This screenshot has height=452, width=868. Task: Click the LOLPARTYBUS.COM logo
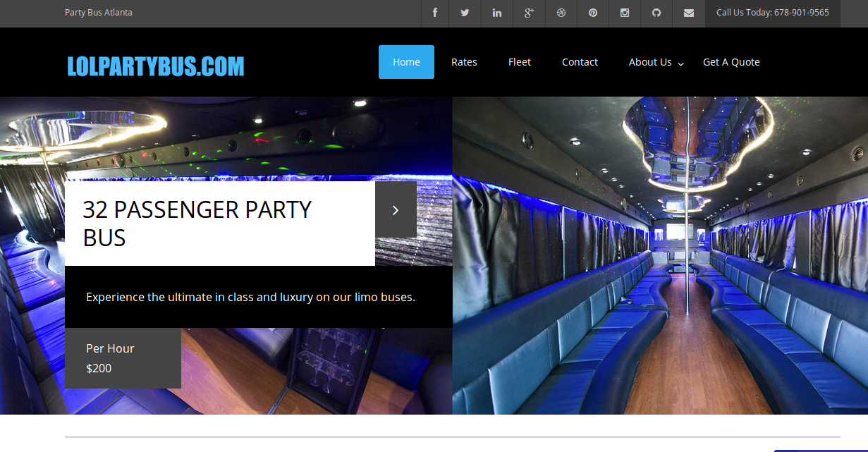(156, 66)
